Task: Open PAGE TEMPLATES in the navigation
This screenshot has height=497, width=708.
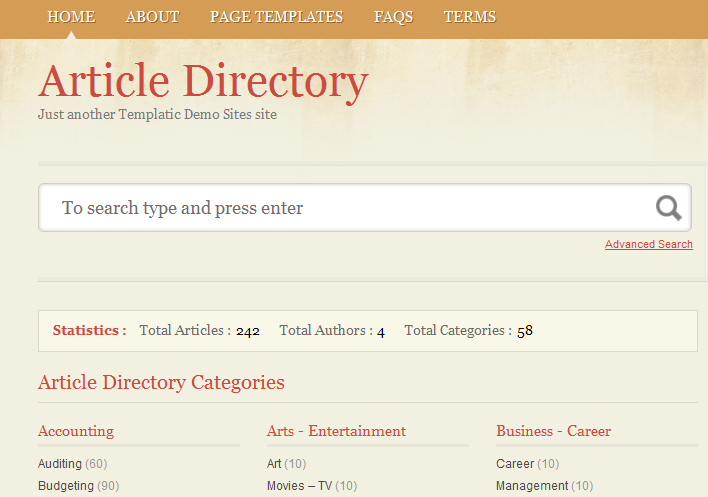Action: pyautogui.click(x=277, y=17)
